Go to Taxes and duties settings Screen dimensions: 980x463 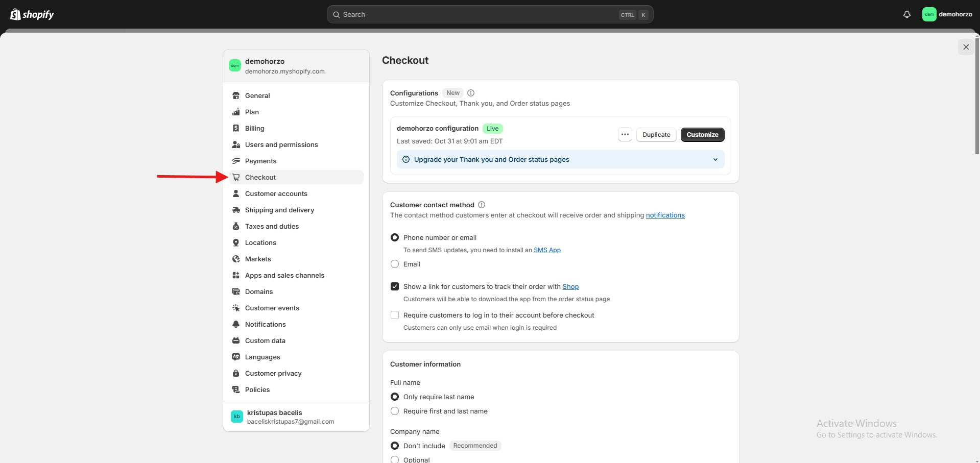coord(272,226)
